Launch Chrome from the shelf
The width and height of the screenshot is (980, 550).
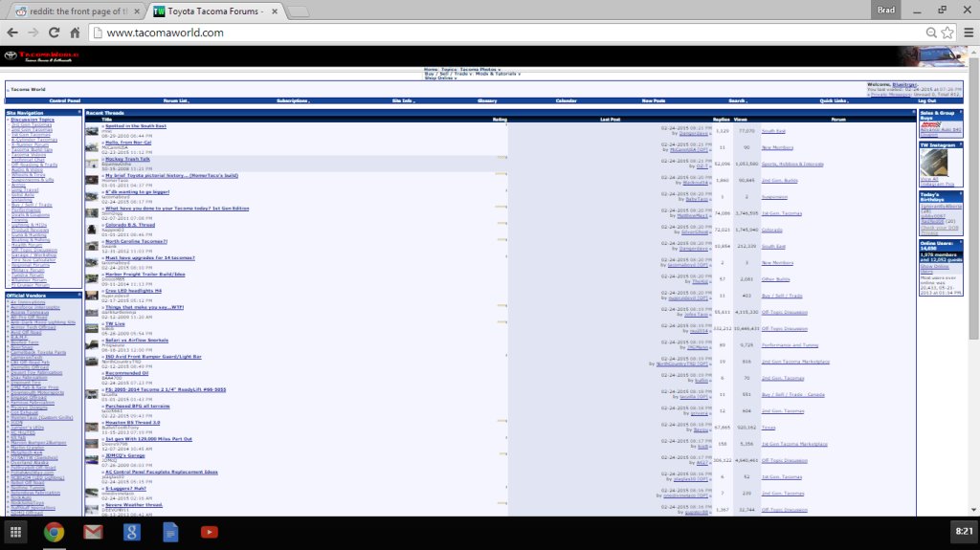pyautogui.click(x=54, y=532)
